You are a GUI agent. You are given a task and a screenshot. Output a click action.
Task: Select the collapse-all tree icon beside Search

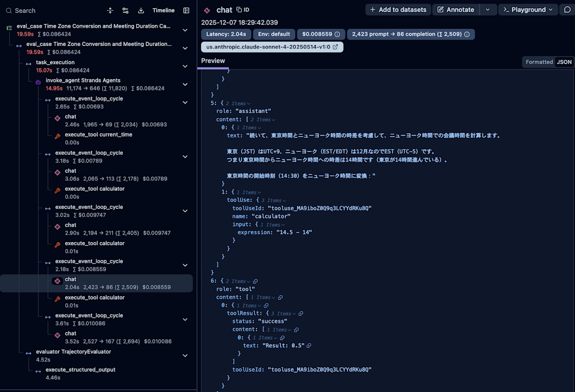[109, 10]
